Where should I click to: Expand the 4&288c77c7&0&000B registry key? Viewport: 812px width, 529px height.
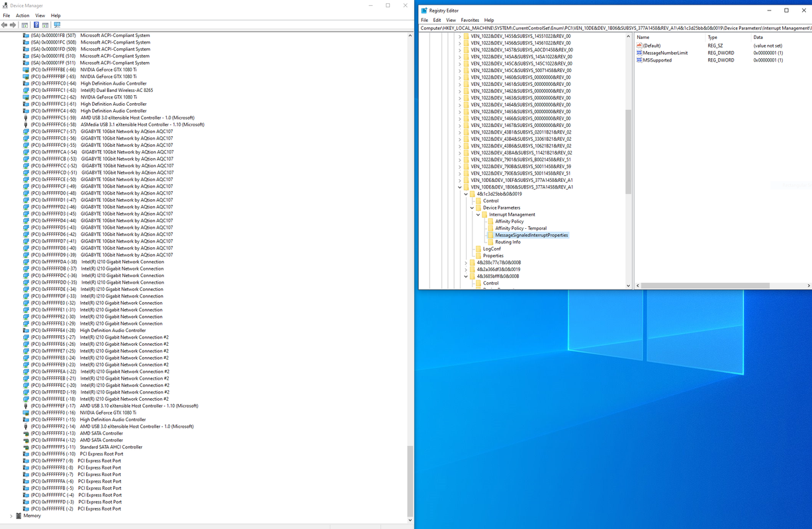466,263
